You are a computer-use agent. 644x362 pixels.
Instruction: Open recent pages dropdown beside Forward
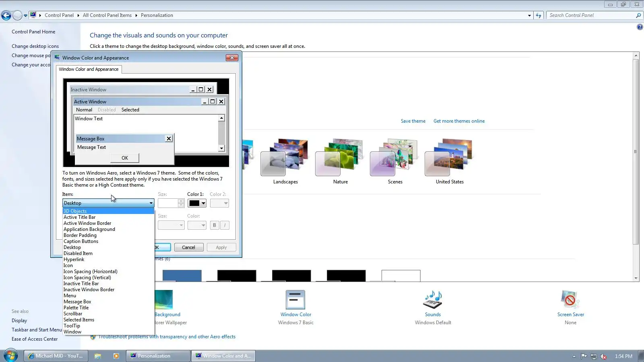point(25,16)
